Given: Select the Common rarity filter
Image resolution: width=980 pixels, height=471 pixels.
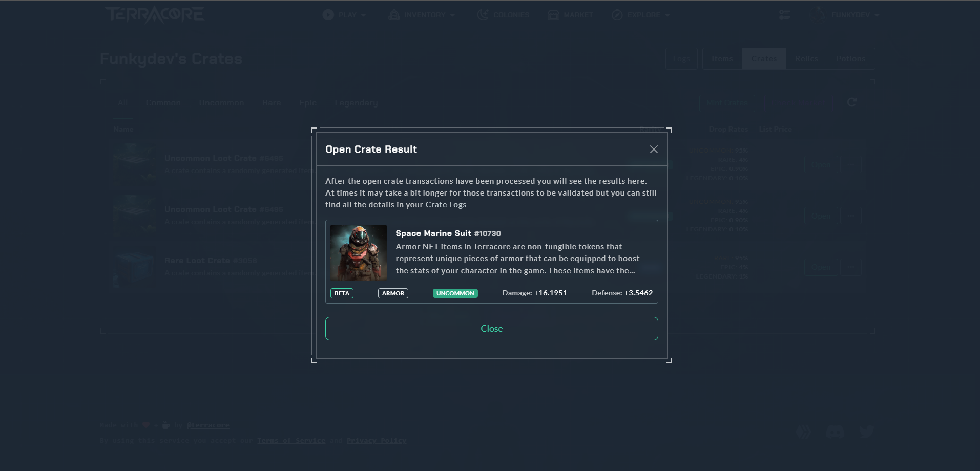Looking at the screenshot, I should (163, 103).
